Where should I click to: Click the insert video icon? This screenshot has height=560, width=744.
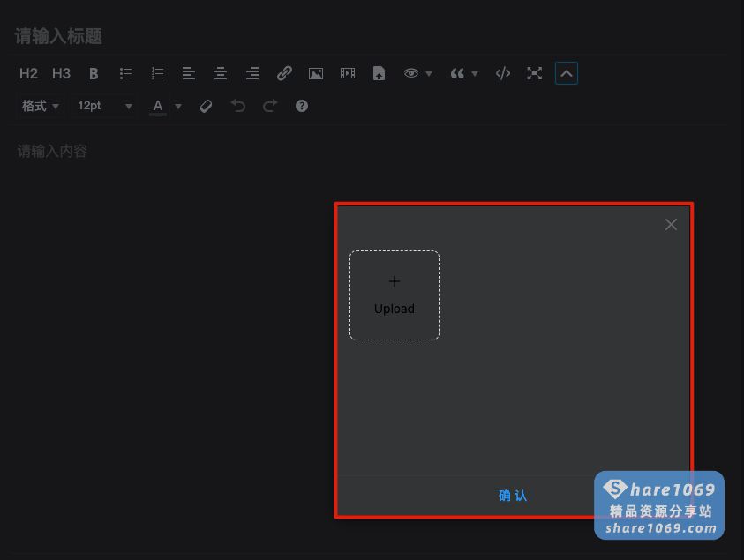tap(347, 73)
